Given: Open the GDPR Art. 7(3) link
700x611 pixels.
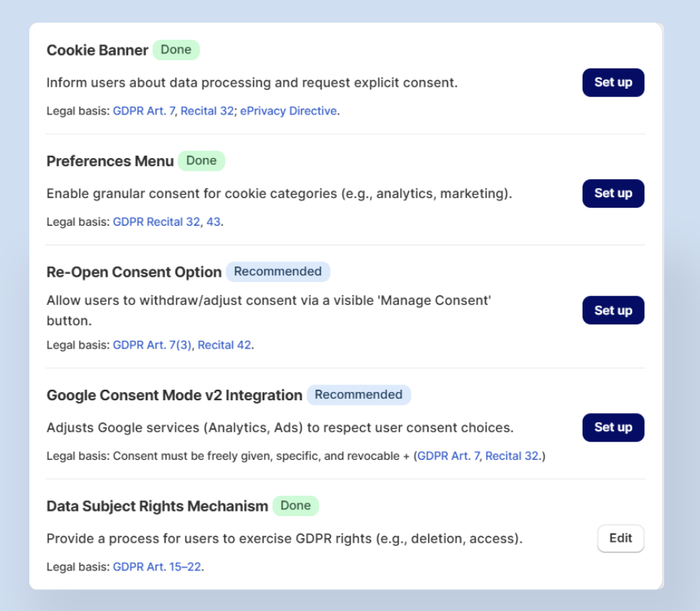Looking at the screenshot, I should 152,345.
